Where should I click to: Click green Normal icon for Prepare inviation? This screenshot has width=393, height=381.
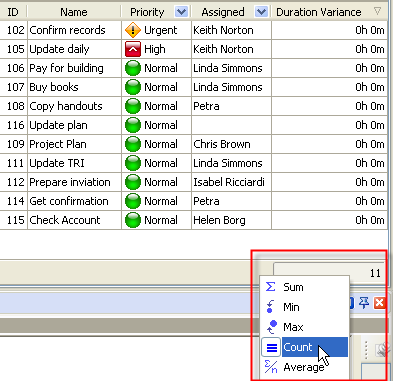[133, 182]
